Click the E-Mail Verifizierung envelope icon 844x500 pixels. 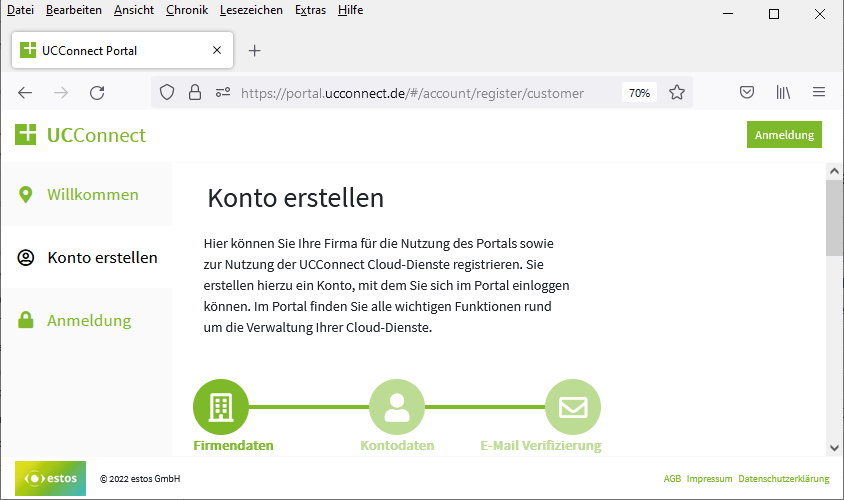coord(573,407)
